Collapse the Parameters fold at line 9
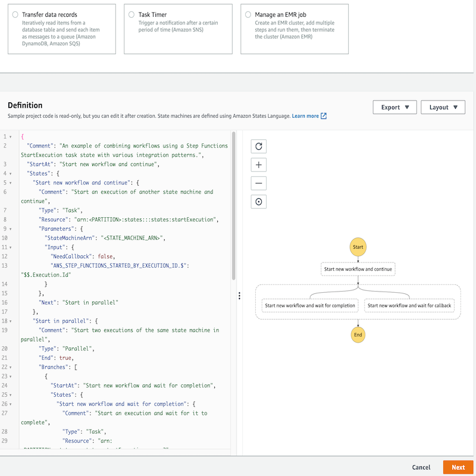Screen dimensions: 476x476 [11, 229]
